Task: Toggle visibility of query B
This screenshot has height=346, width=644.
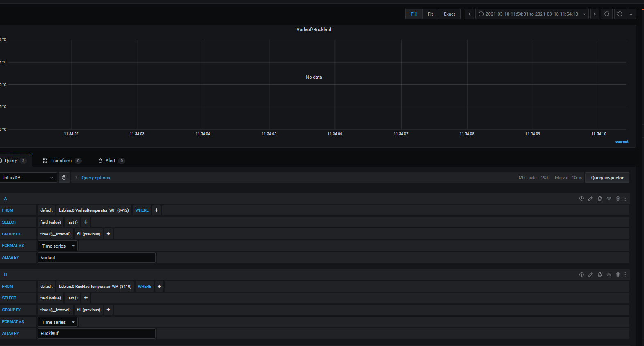Action: [609, 275]
